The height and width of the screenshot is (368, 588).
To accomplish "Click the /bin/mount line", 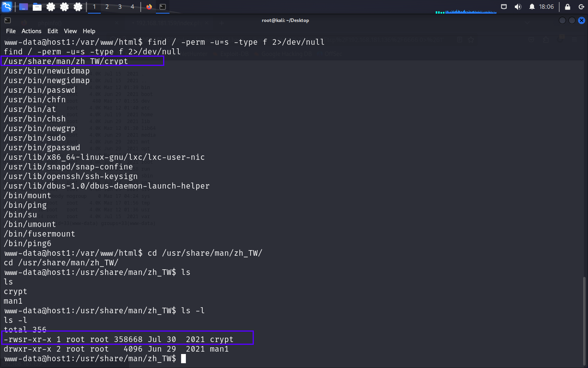I will click(28, 195).
